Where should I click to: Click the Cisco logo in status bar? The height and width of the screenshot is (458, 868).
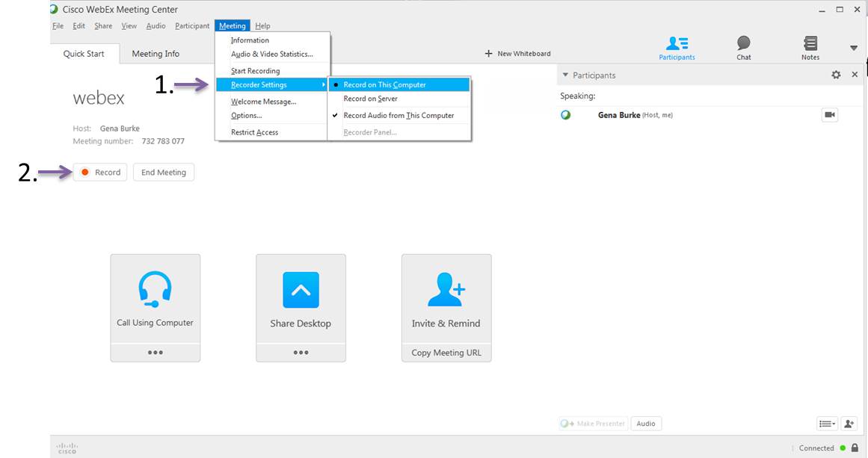pyautogui.click(x=67, y=448)
